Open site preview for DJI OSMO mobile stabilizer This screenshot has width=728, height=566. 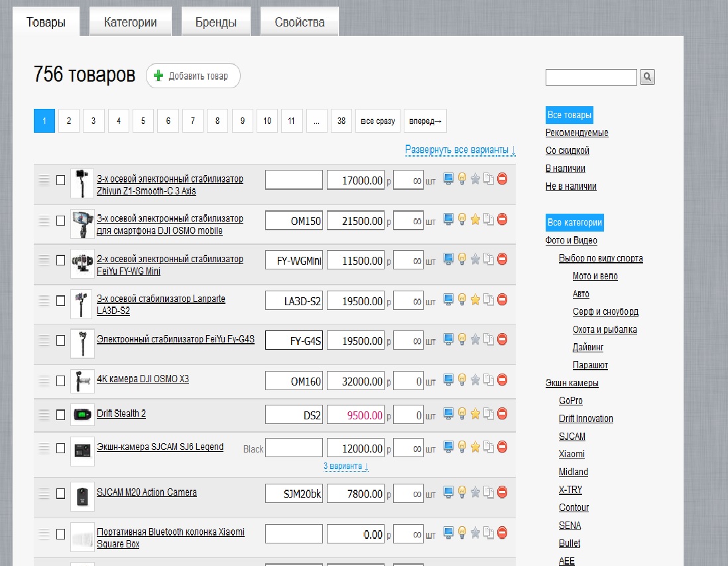tap(448, 219)
